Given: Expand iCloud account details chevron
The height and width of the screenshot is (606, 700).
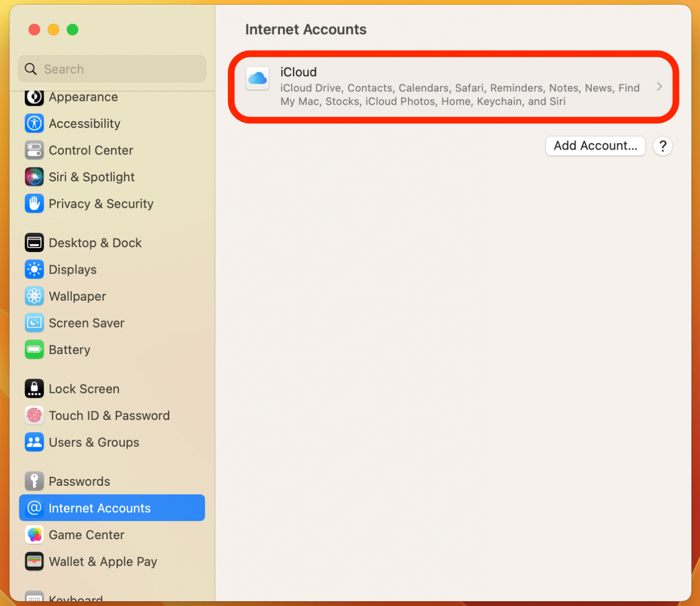Looking at the screenshot, I should (659, 87).
